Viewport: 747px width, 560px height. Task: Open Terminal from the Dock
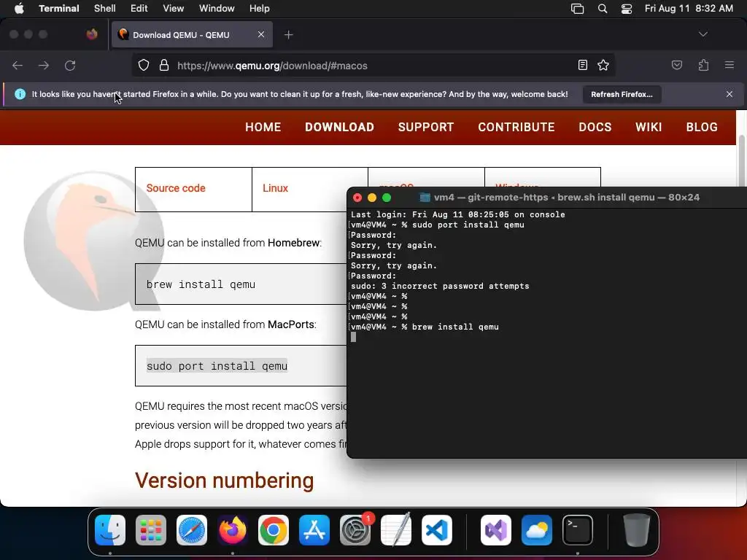[578, 530]
